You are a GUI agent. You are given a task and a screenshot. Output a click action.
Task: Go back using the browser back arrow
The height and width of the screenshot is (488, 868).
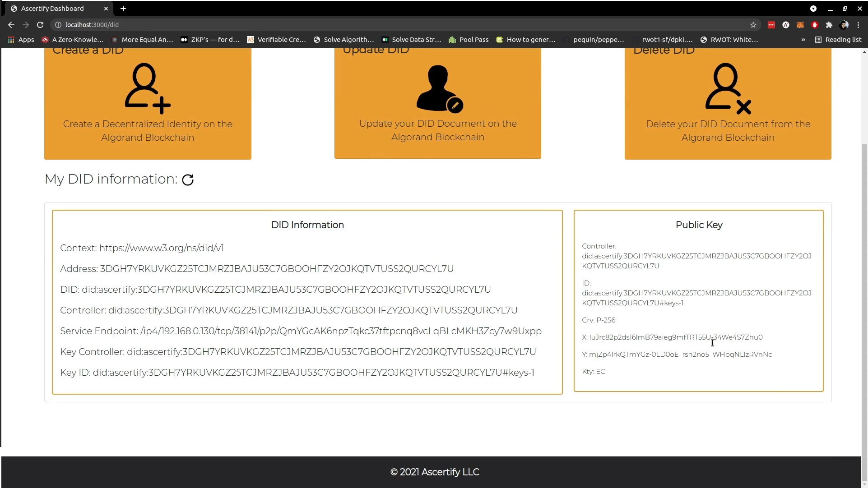11,25
